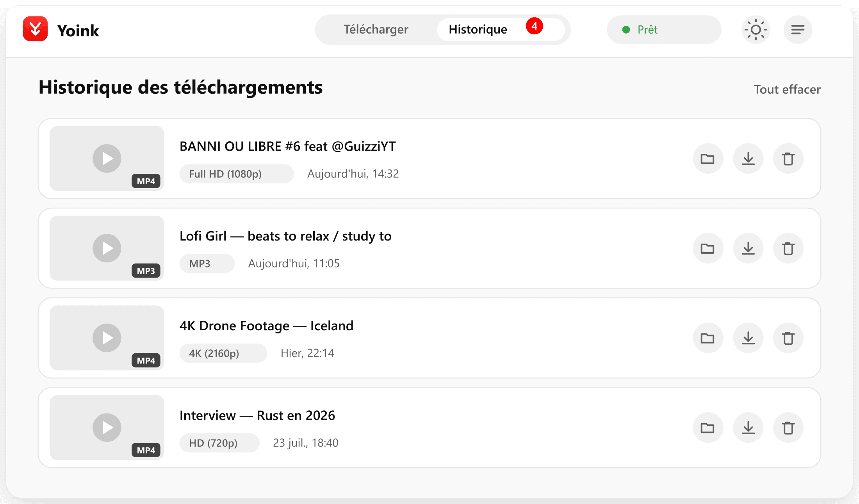Click the HD (720p) quality tag
This screenshot has height=504, width=859.
point(219,443)
